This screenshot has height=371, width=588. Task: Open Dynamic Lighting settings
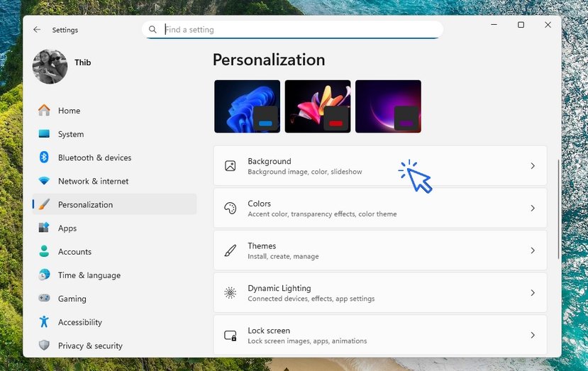pos(379,293)
